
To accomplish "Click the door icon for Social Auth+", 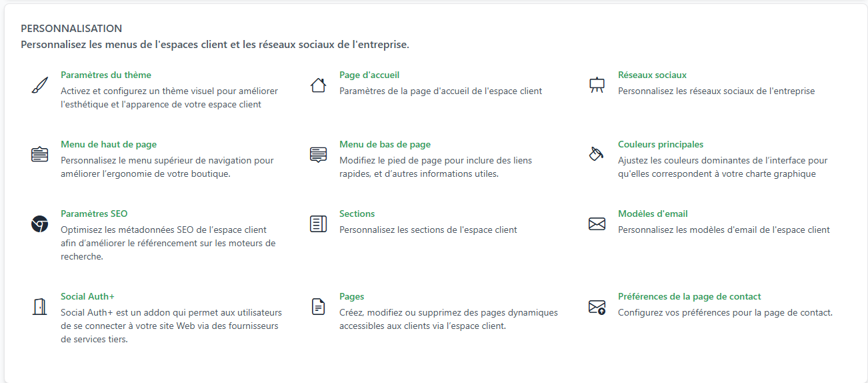I will [40, 307].
